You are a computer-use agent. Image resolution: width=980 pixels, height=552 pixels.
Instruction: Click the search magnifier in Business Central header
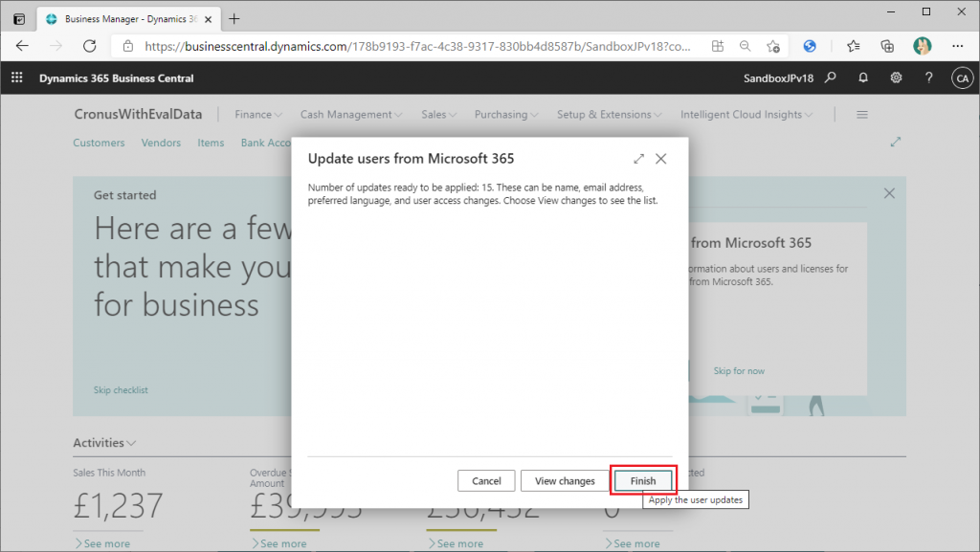pyautogui.click(x=831, y=77)
